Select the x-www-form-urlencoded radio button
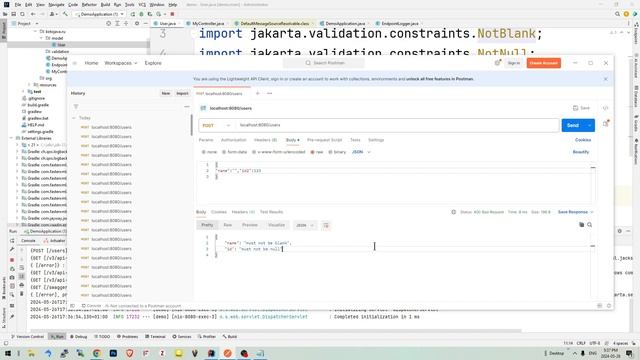This screenshot has width=640, height=360. click(254, 152)
